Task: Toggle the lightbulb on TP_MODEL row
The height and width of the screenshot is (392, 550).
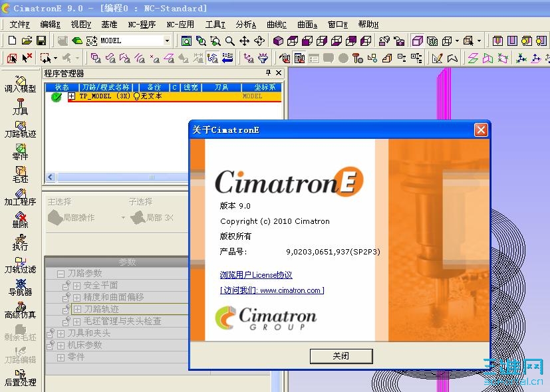Action: [x=136, y=96]
